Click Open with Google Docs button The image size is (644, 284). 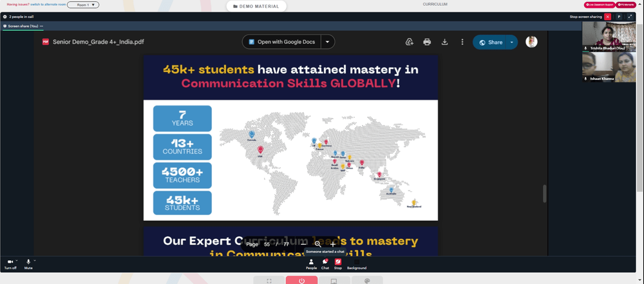click(282, 42)
